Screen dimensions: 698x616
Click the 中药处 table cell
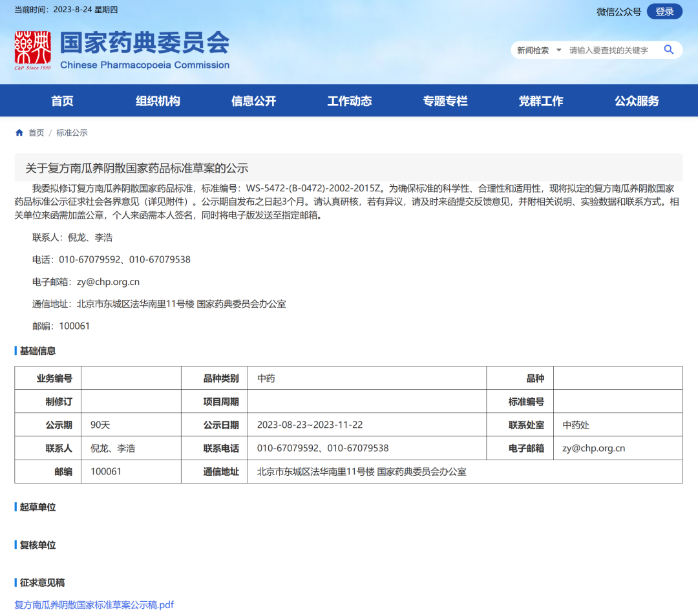[618, 425]
